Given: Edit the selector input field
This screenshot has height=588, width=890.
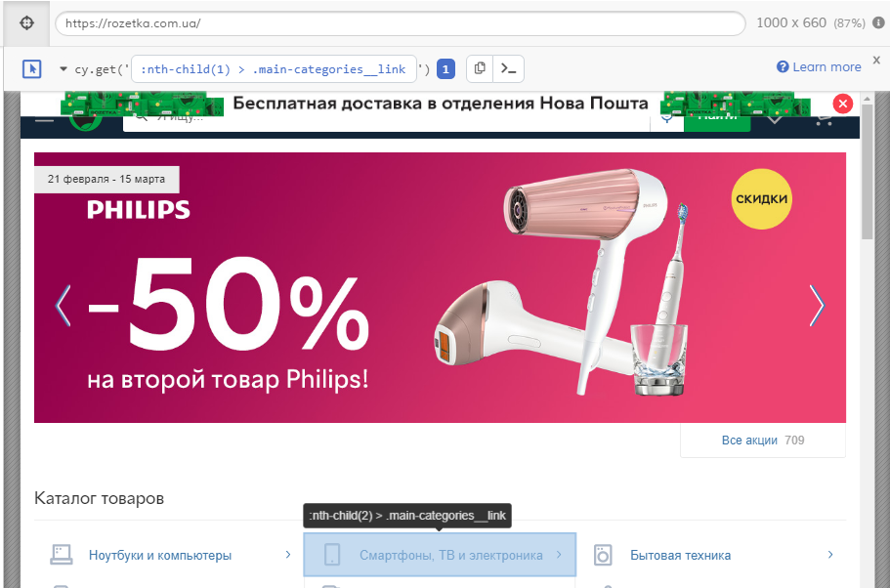Looking at the screenshot, I should (275, 69).
